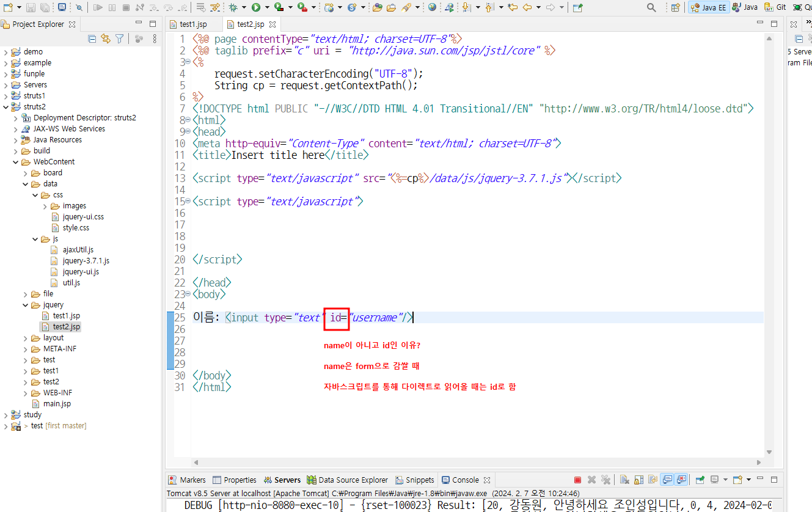Toggle Show Console on Standard Out

(667, 480)
